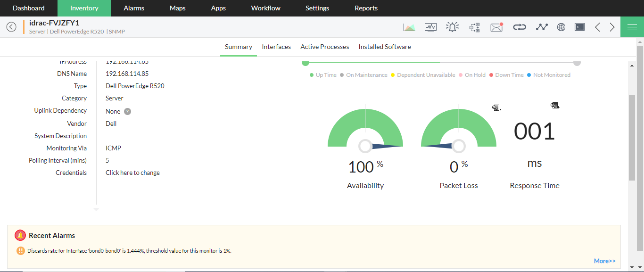The width and height of the screenshot is (644, 272).
Task: Open the alarm bell icon in toolbar
Action: (x=452, y=27)
